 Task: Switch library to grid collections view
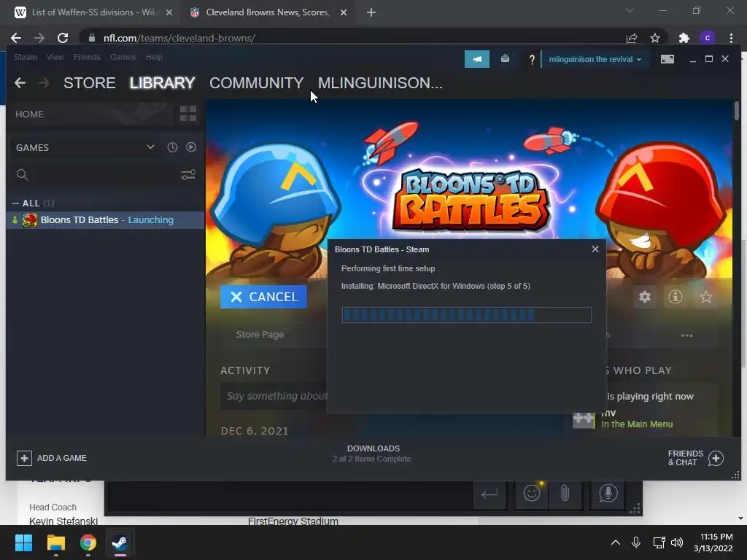[188, 114]
